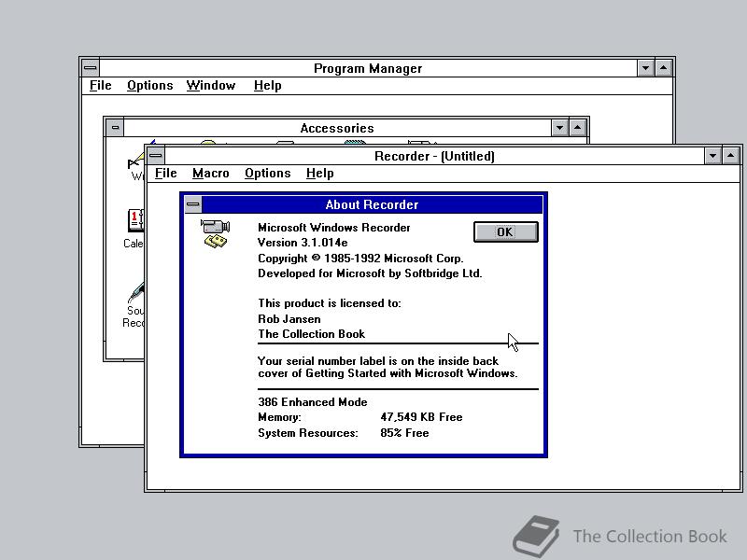This screenshot has height=560, width=747.
Task: Click the '47,549 KB Free' memory value
Action: pyautogui.click(x=421, y=417)
